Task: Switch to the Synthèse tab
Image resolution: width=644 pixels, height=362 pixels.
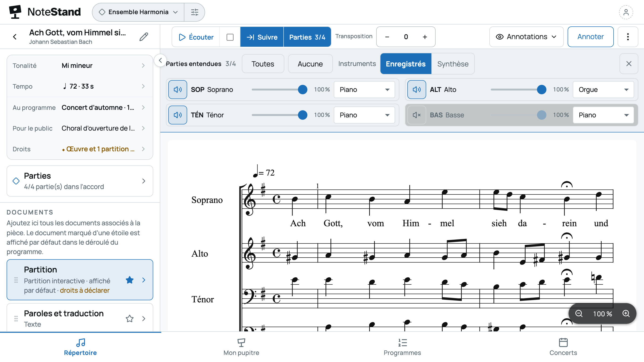Action: (x=453, y=64)
